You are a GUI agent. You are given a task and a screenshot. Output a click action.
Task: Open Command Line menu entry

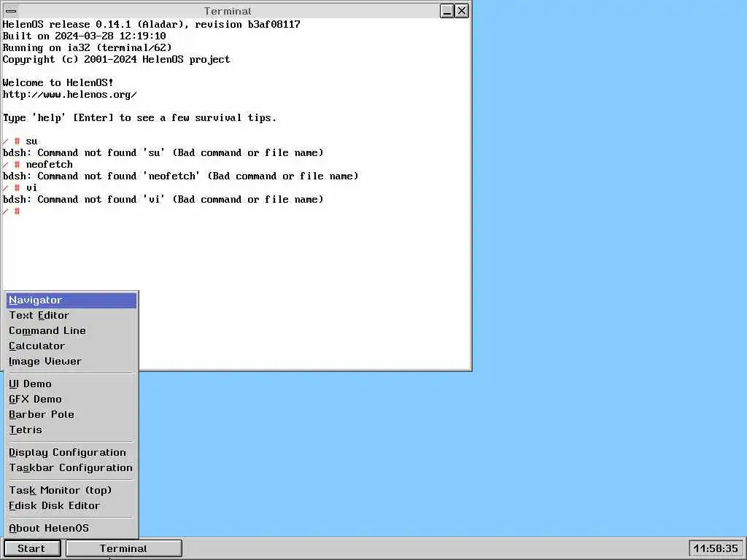[x=71, y=330]
